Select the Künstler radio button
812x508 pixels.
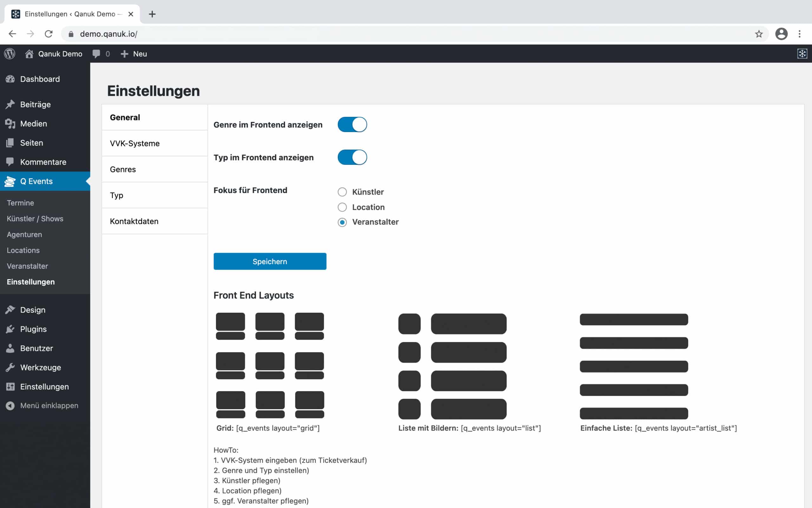(x=342, y=192)
